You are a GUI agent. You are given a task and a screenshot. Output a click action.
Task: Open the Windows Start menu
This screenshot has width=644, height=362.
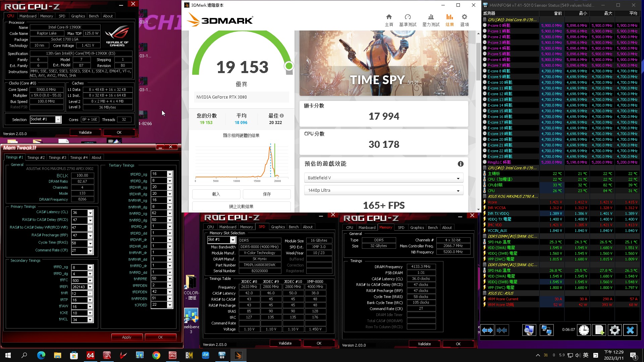pos(8,355)
